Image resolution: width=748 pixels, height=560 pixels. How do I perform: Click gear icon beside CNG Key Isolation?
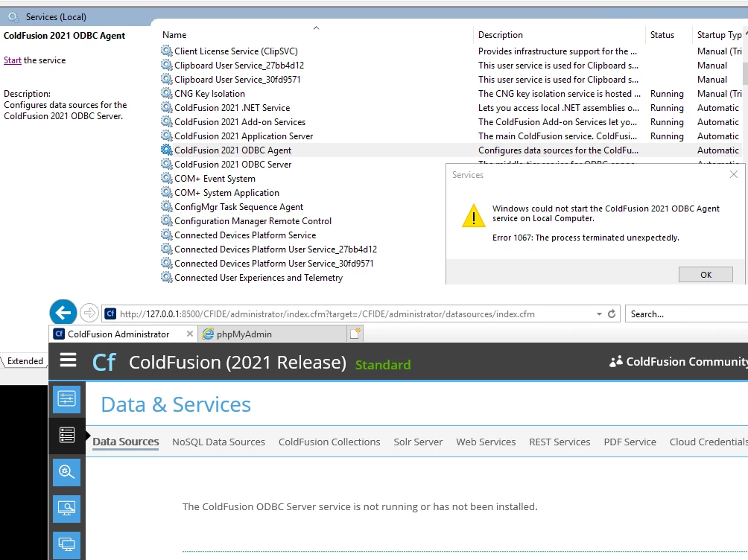[166, 94]
